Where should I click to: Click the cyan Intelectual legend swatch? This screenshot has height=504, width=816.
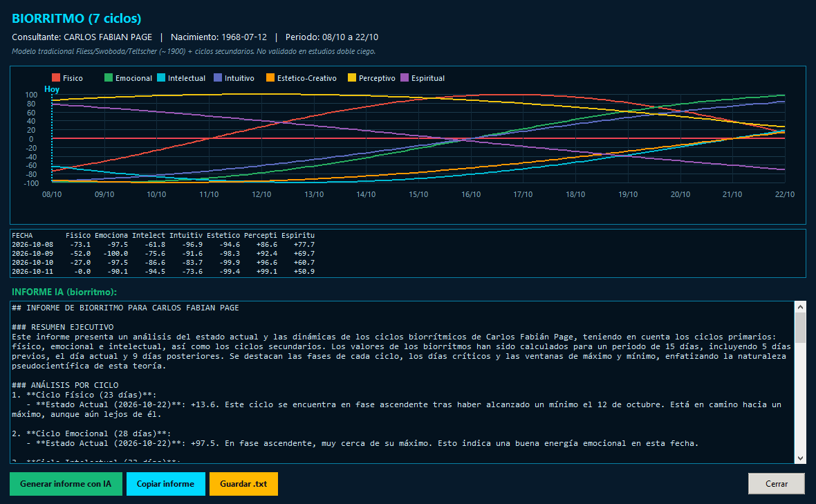(161, 78)
